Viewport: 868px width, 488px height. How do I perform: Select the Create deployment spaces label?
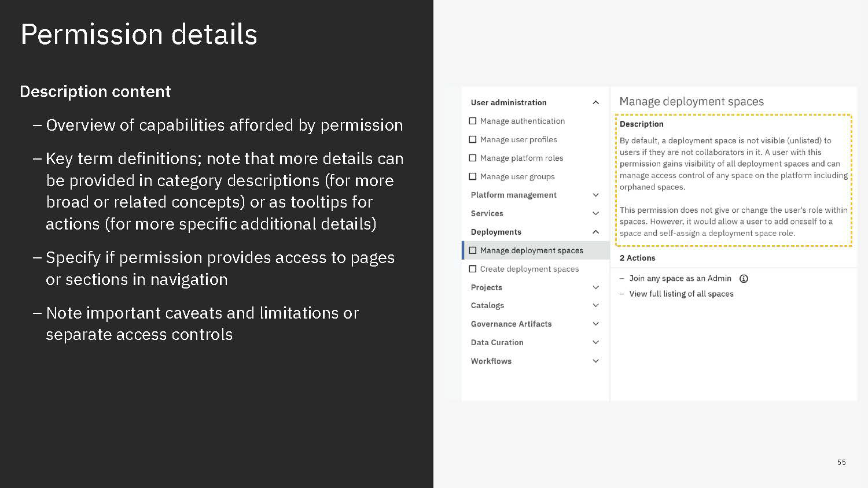(x=529, y=269)
